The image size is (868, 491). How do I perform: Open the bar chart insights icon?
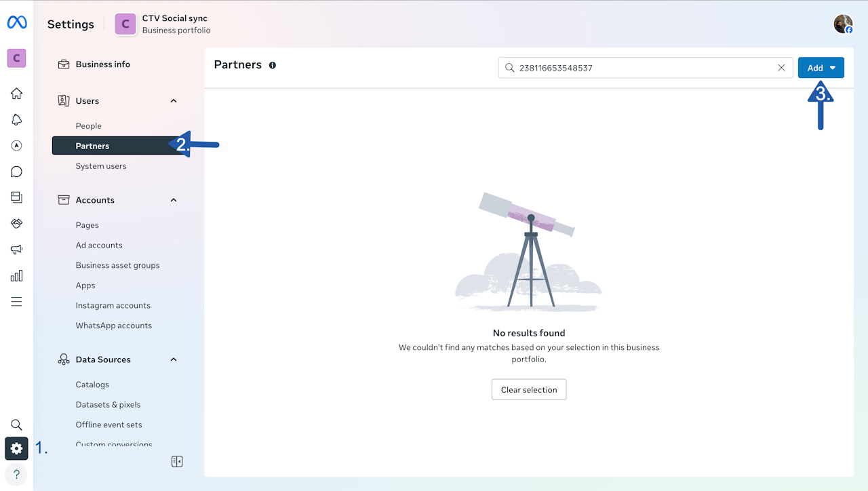(16, 276)
